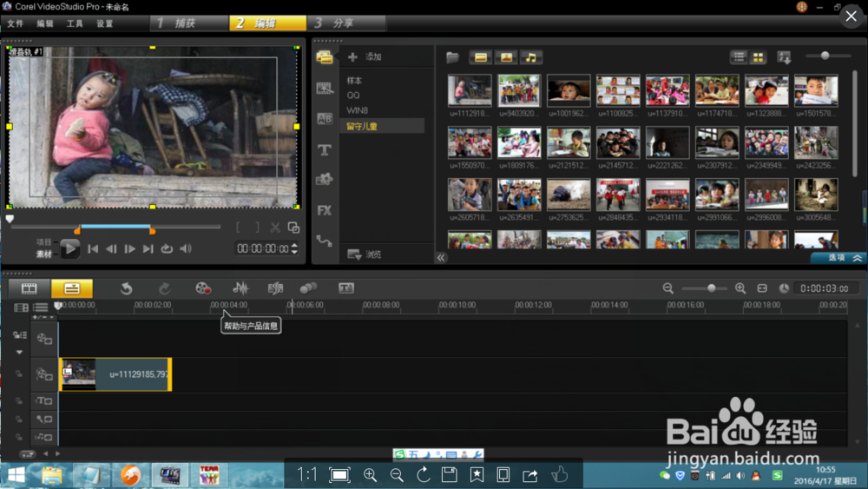Open the 设置 menu

[x=104, y=23]
